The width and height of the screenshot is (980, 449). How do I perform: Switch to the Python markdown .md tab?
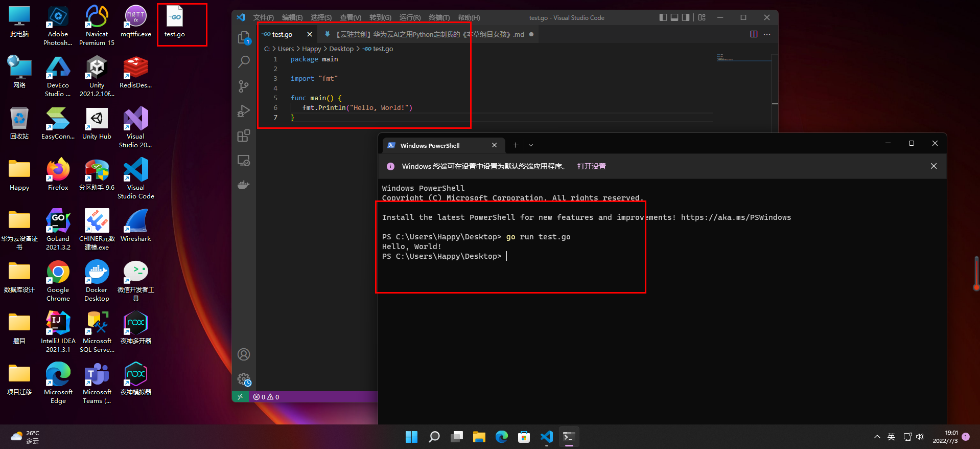(429, 34)
